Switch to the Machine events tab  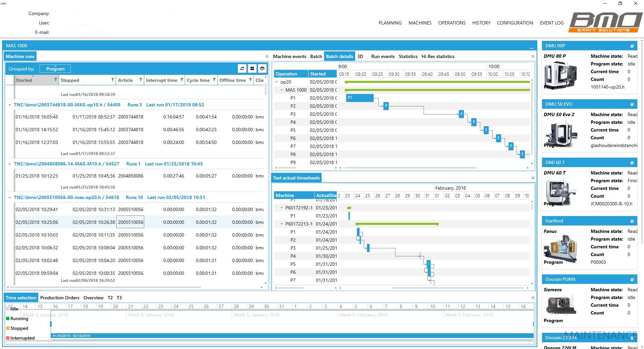click(289, 56)
